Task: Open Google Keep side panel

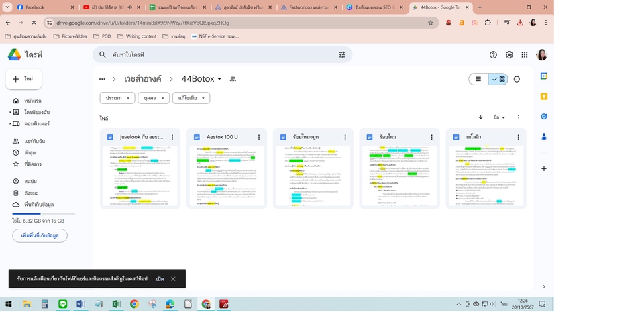Action: pyautogui.click(x=544, y=97)
